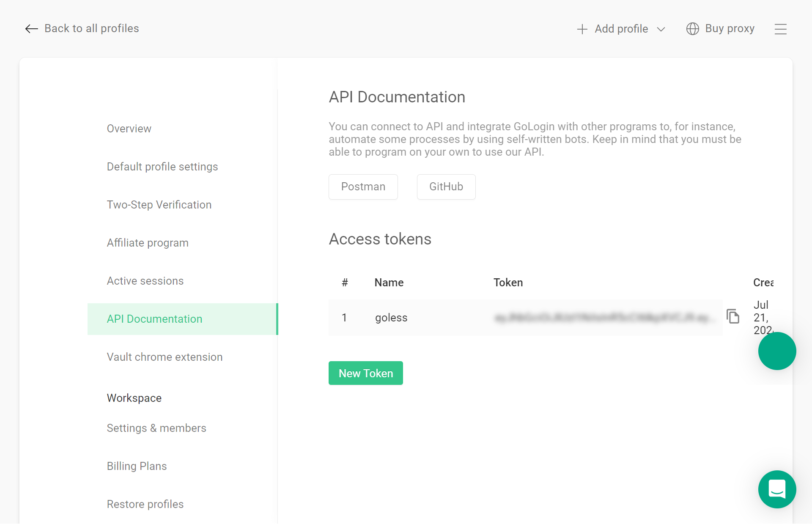The height and width of the screenshot is (524, 812).
Task: Click the goless token name
Action: point(391,318)
